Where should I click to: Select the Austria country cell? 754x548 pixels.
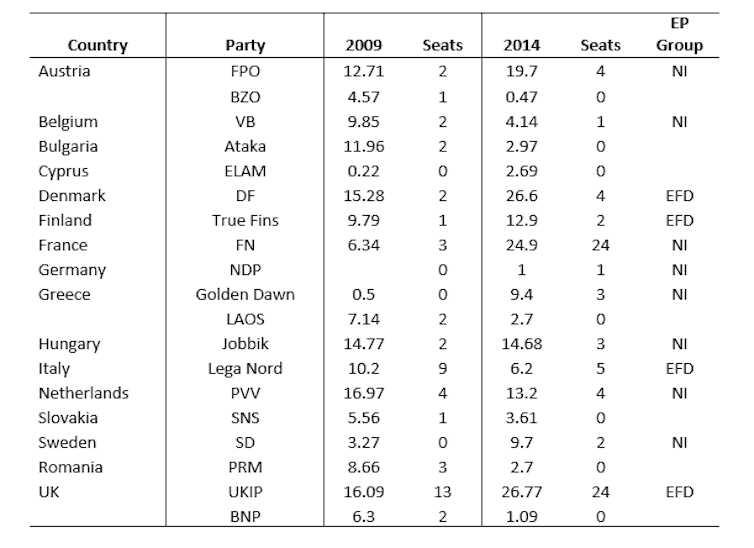coord(64,71)
